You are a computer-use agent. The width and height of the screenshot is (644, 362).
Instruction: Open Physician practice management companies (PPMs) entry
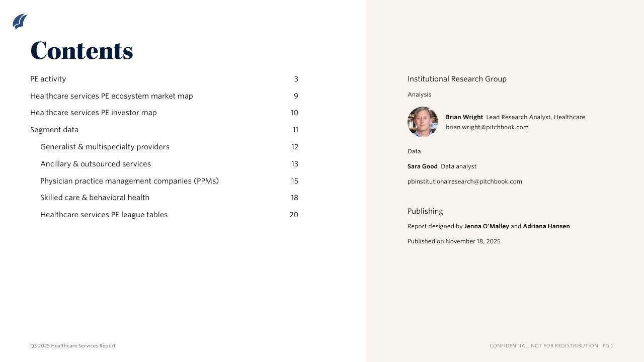(x=129, y=181)
